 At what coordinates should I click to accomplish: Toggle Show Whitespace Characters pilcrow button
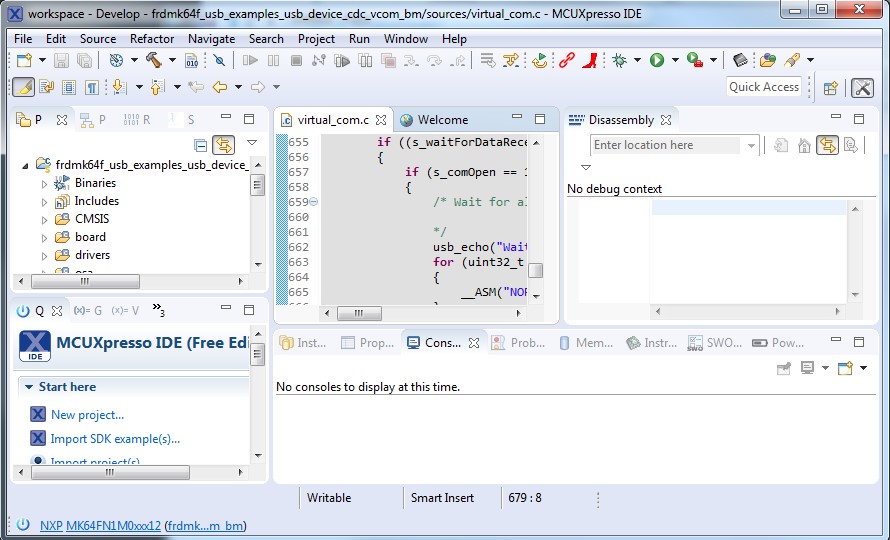[91, 87]
